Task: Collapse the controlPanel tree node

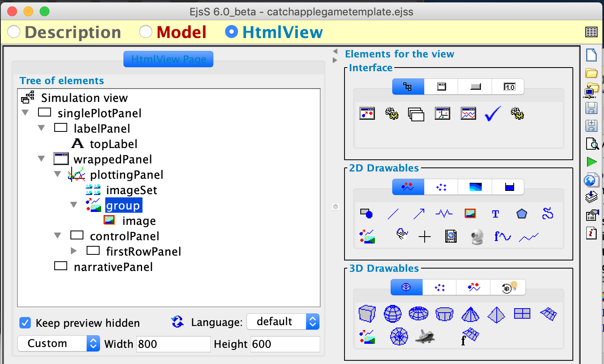Action: (57, 235)
